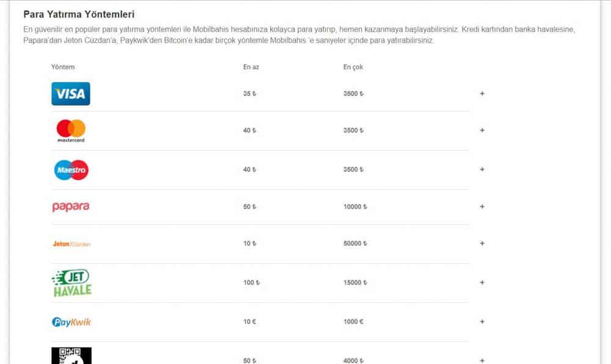Choose the PayKwik logo
This screenshot has width=611, height=364.
point(71,322)
